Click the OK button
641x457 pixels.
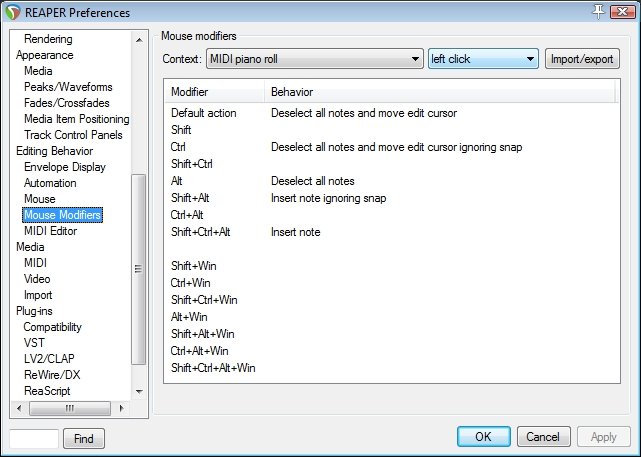point(484,437)
